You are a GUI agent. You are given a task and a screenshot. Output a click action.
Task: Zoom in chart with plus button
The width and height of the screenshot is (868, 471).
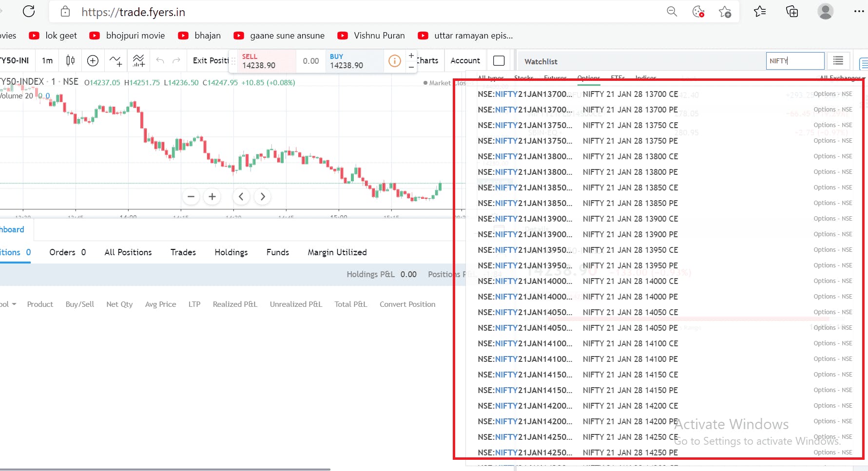(x=212, y=196)
